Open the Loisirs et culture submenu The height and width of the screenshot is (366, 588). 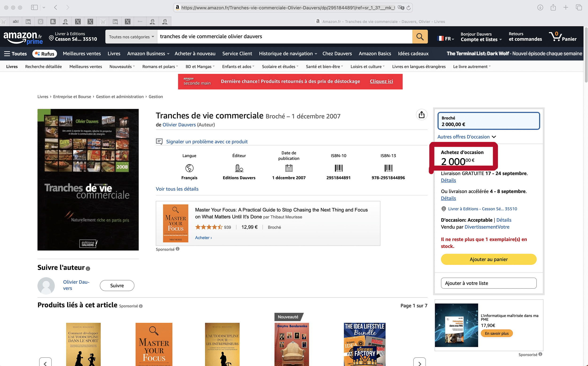367,67
